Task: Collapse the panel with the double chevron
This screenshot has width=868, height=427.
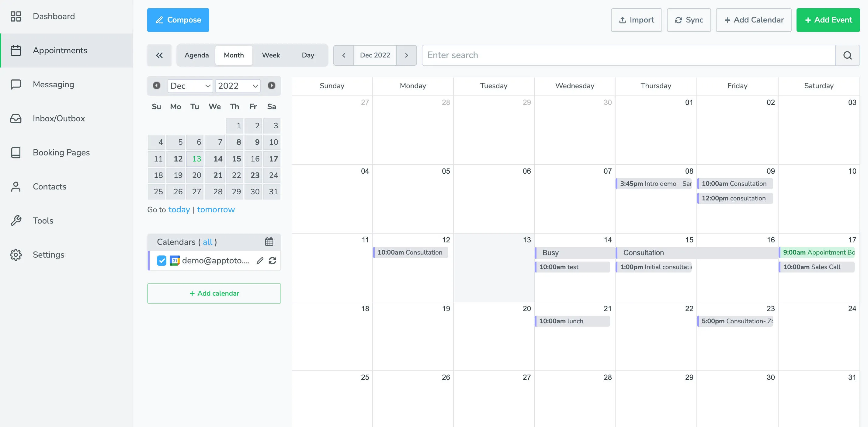Action: point(159,55)
